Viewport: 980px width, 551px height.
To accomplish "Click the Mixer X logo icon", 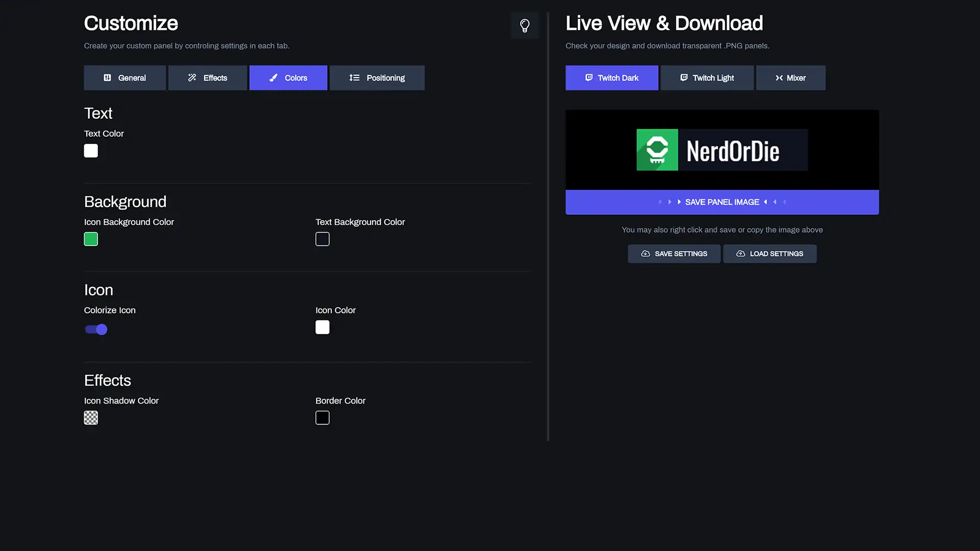I will click(779, 78).
